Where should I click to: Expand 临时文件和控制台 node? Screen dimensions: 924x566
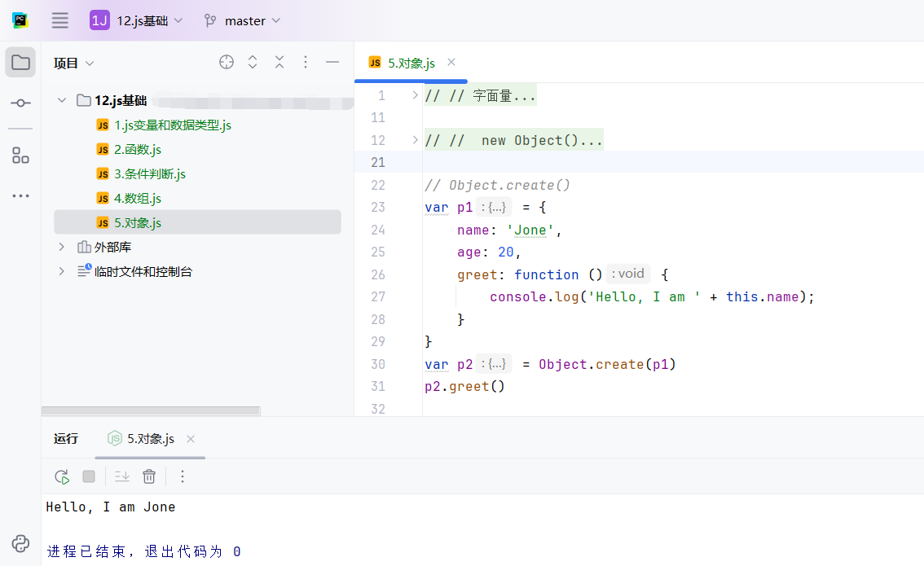[x=62, y=271]
